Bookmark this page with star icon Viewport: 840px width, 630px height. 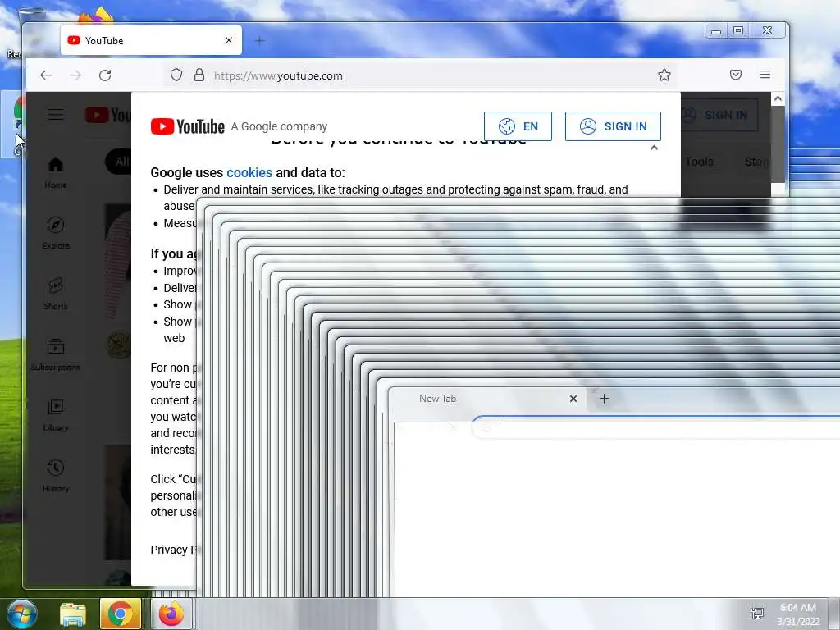(x=664, y=75)
